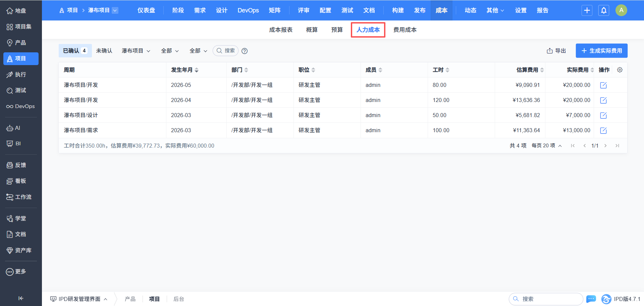
Task: Show the 未确认 unconfirmed list
Action: (104, 51)
